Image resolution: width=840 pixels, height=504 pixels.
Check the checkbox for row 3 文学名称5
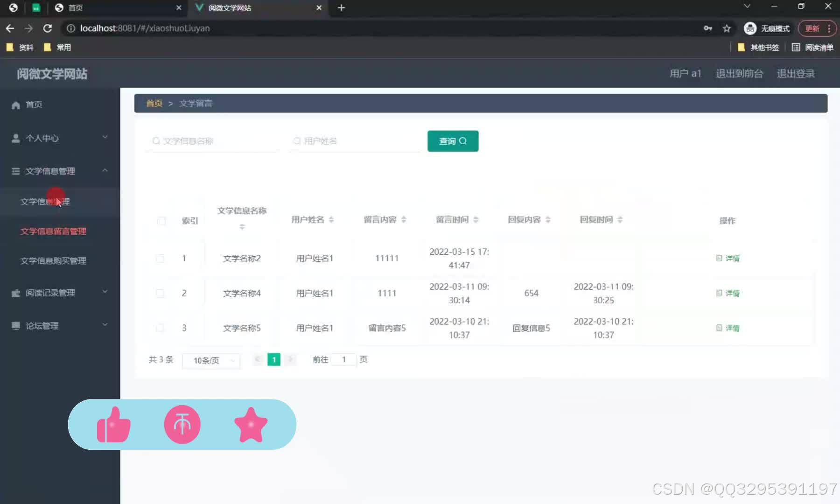click(x=160, y=328)
